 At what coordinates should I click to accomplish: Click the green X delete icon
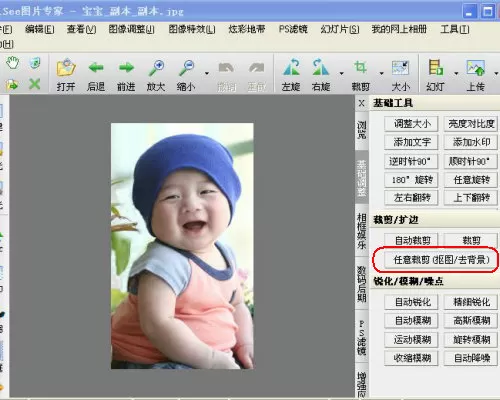click(34, 84)
